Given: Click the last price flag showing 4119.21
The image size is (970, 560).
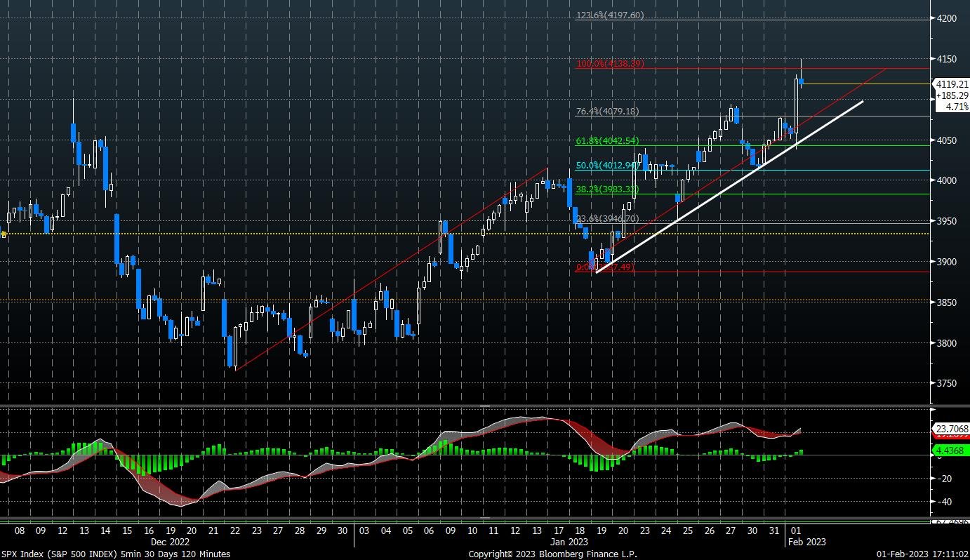Looking at the screenshot, I should (950, 83).
